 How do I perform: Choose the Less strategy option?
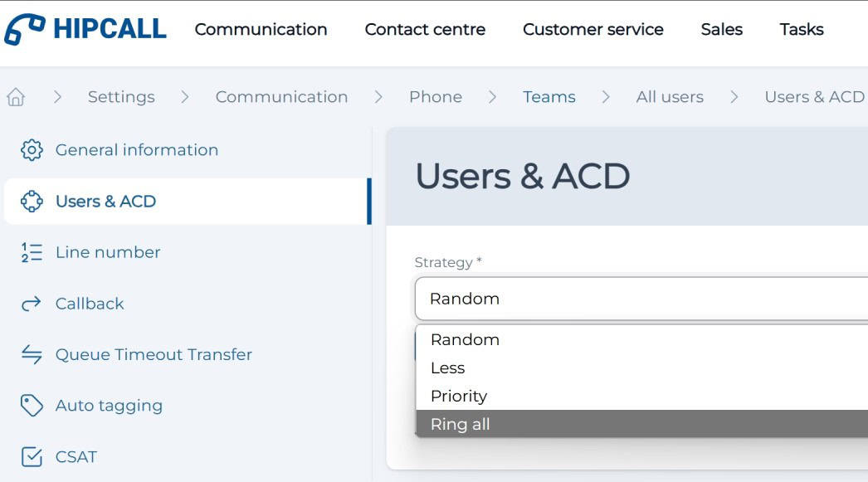pyautogui.click(x=448, y=368)
